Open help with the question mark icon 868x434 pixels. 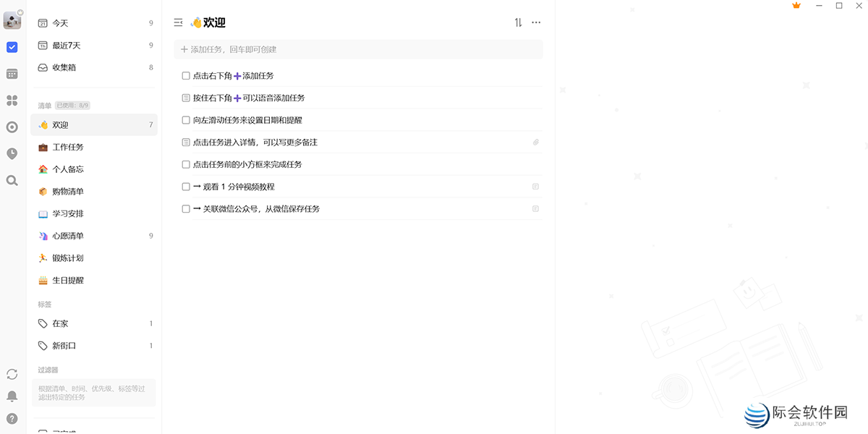pos(12,418)
